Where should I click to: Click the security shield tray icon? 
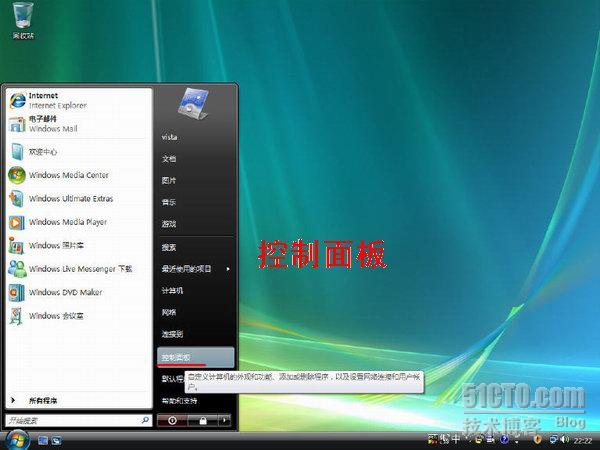tap(538, 440)
